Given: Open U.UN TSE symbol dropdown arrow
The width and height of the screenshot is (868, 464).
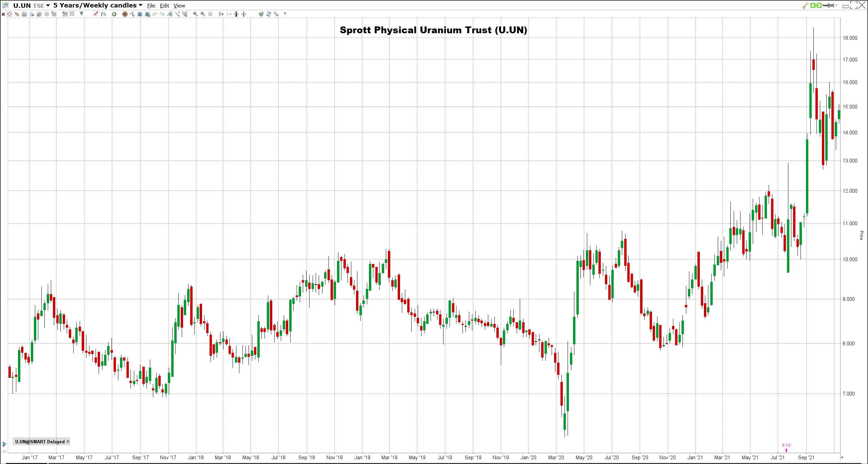Looking at the screenshot, I should pyautogui.click(x=48, y=5).
